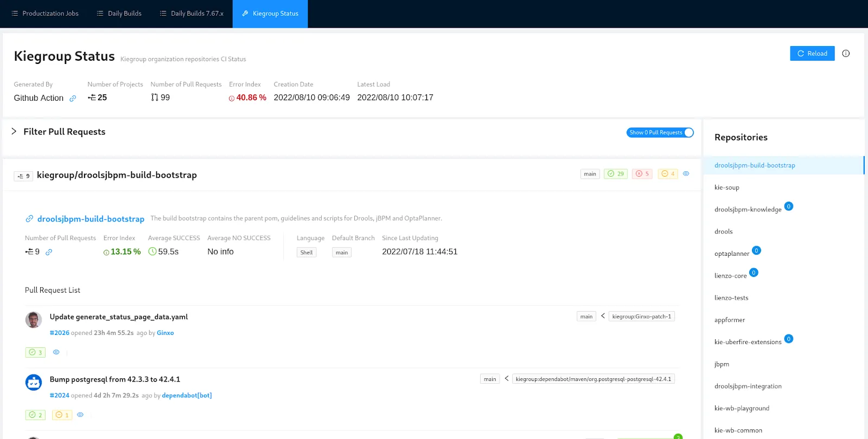Select lienzo-tests repository
Viewport: 868px width, 439px height.
coord(731,298)
